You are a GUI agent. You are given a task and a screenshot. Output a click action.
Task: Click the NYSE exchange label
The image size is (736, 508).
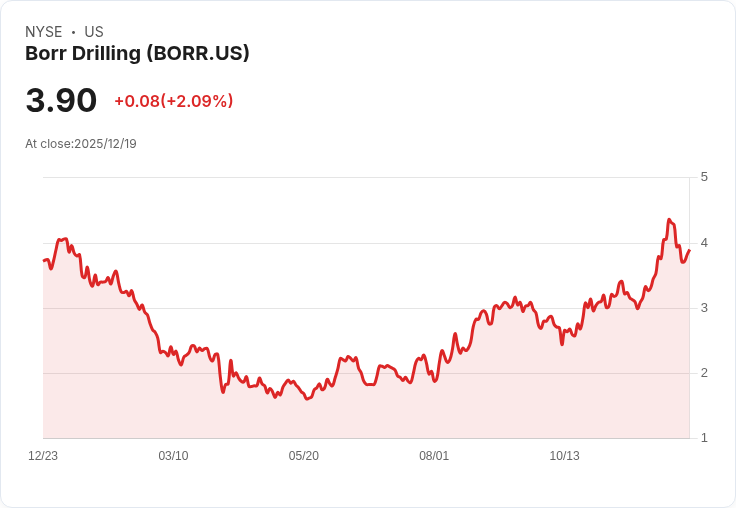tap(44, 32)
